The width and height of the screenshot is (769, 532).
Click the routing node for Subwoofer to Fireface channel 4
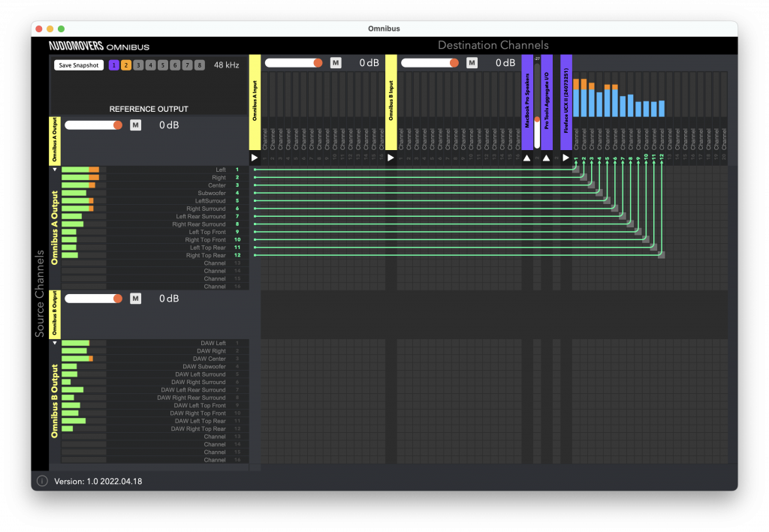599,193
